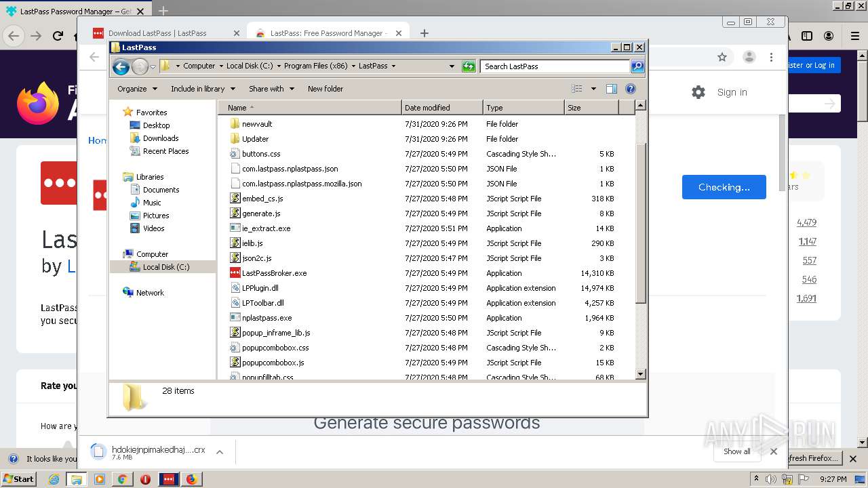The width and height of the screenshot is (868, 488).
Task: Click in the Search LastPass field
Action: 555,66
